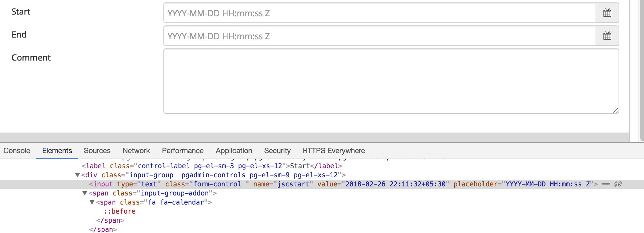This screenshot has height=233, width=644.
Task: Select the Elements tab
Action: [57, 151]
